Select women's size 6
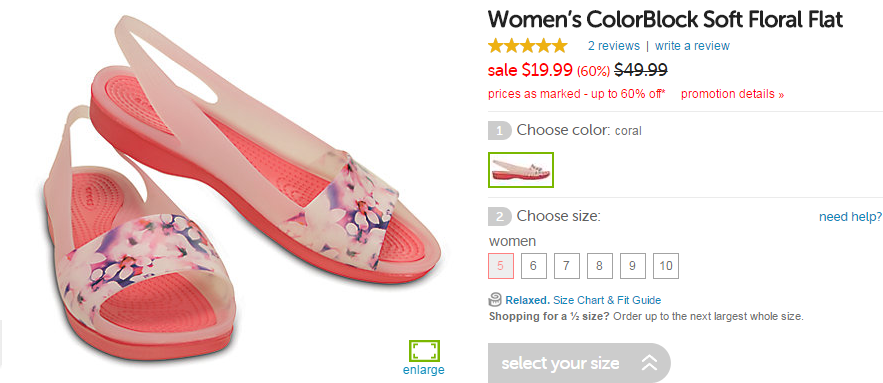883x383 pixels. click(x=534, y=266)
